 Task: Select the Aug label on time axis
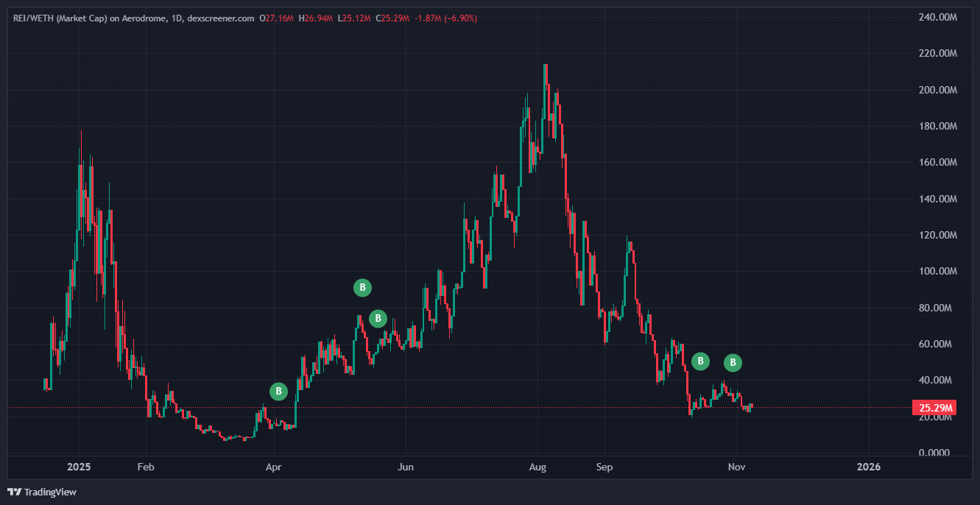tap(537, 467)
